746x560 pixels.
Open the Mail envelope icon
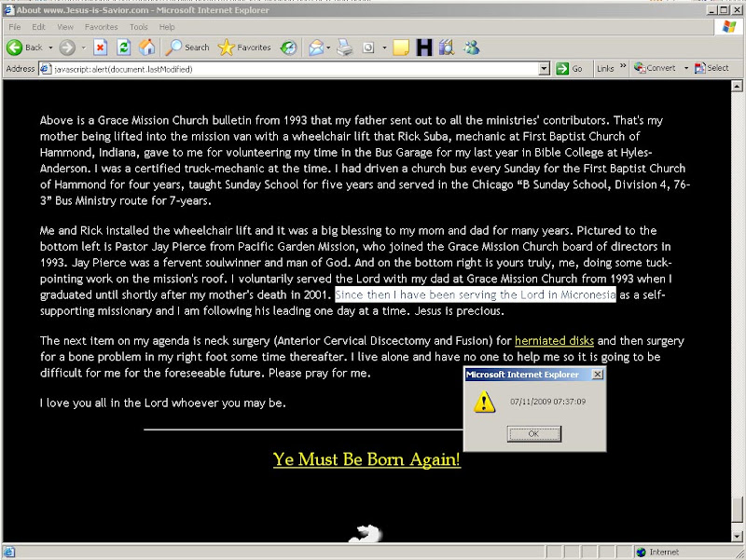tap(316, 48)
